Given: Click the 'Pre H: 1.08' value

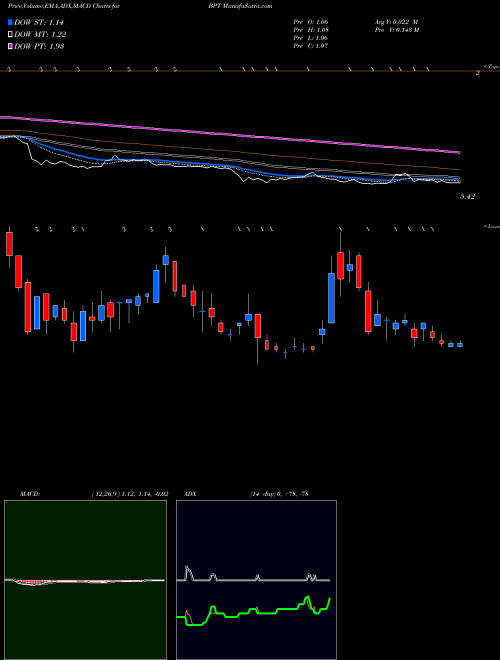Looking at the screenshot, I should [311, 30].
